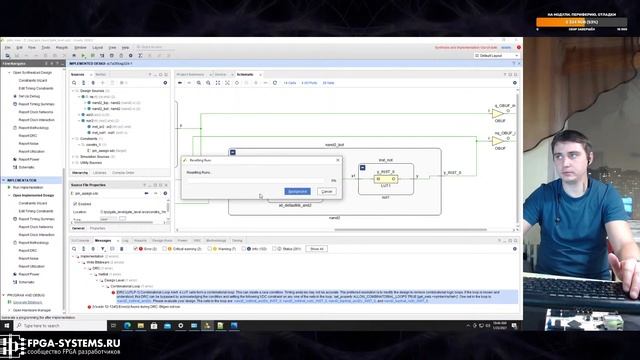The image size is (640, 360).
Task: Click Cancel in Resetting Runs dialog
Action: coord(327,191)
